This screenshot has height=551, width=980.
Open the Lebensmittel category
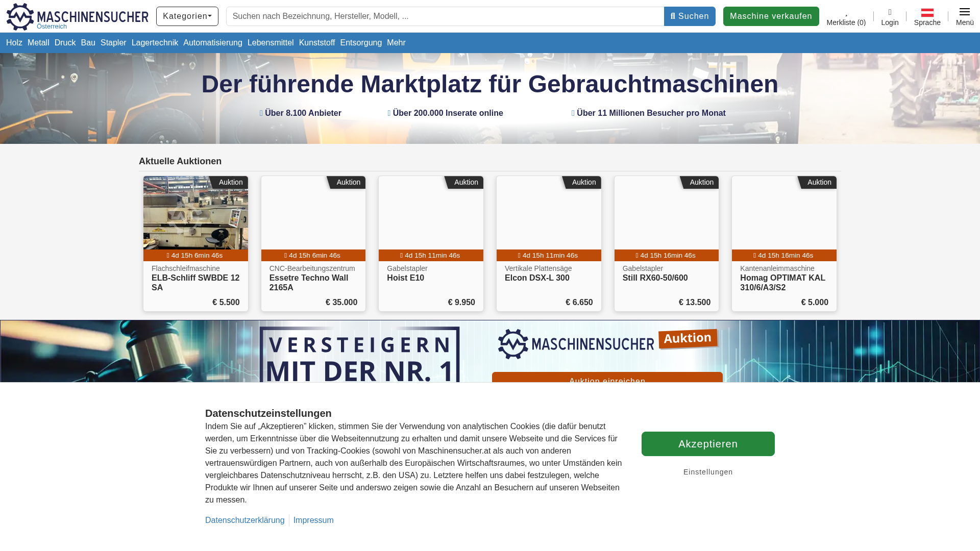pyautogui.click(x=271, y=43)
